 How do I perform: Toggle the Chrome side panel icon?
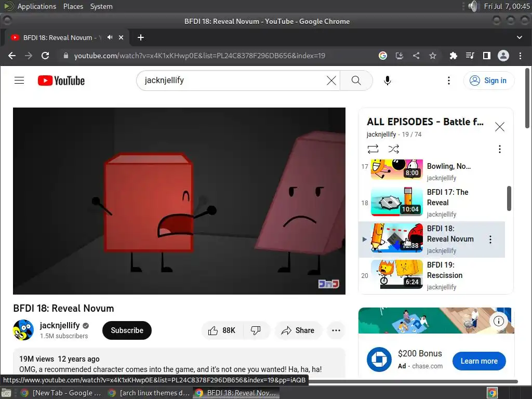[x=486, y=56]
